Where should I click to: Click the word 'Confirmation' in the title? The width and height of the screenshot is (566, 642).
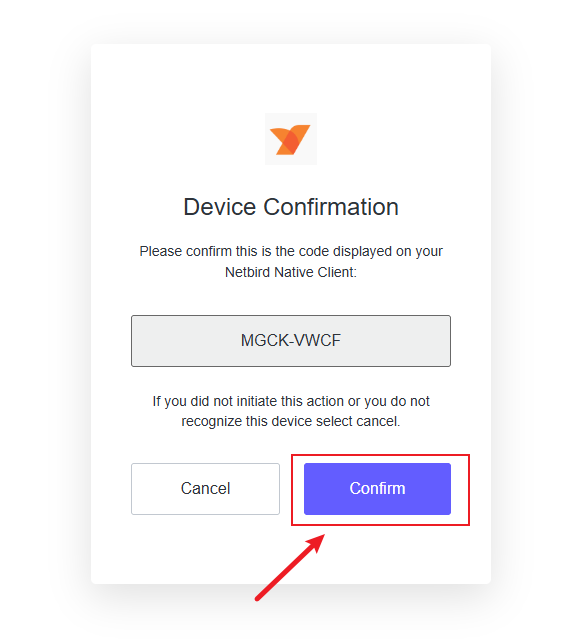pyautogui.click(x=331, y=207)
